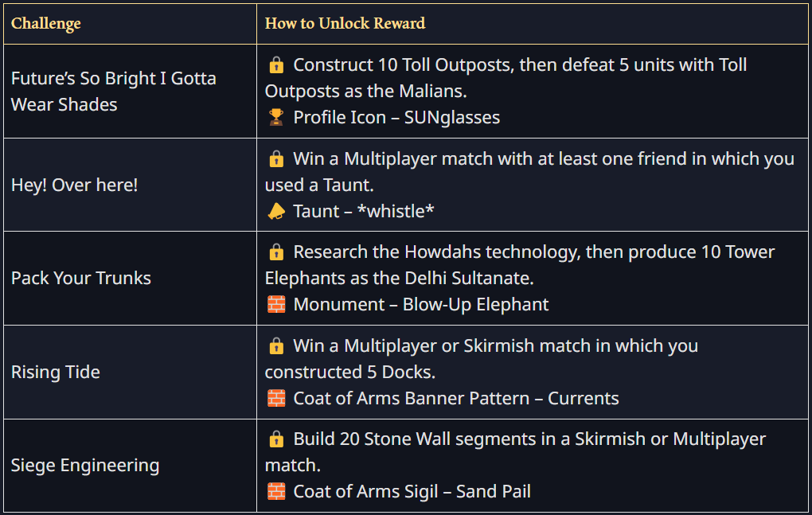
Task: Click the megaphone icon beside Taunt – *whistle*
Action: (276, 212)
